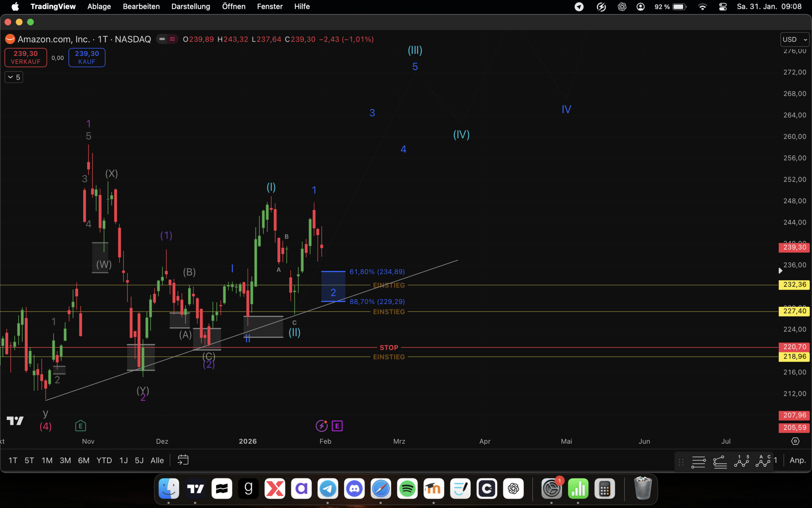This screenshot has height=508, width=812.
Task: Open chart scale settings gear icon
Action: click(x=795, y=441)
